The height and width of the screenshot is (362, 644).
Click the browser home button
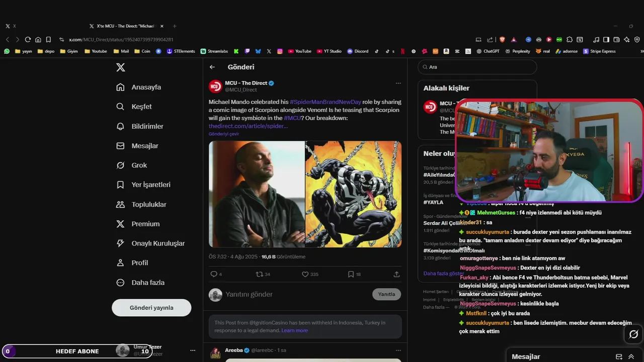pos(38,39)
